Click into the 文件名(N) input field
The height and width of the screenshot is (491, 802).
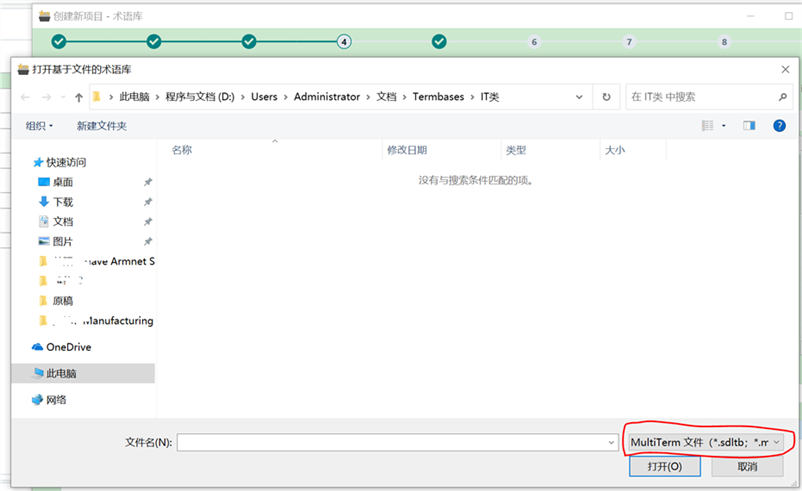pos(391,442)
